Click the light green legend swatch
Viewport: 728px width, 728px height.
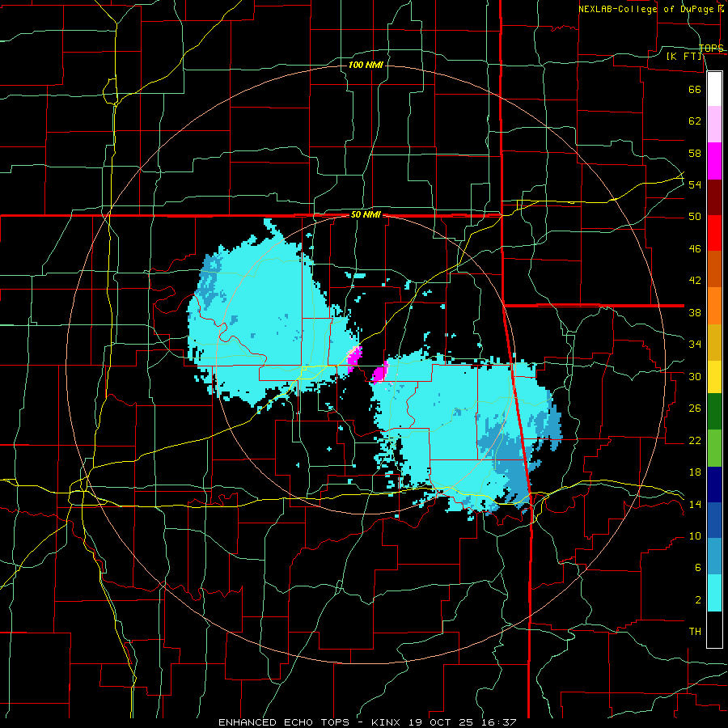(714, 448)
